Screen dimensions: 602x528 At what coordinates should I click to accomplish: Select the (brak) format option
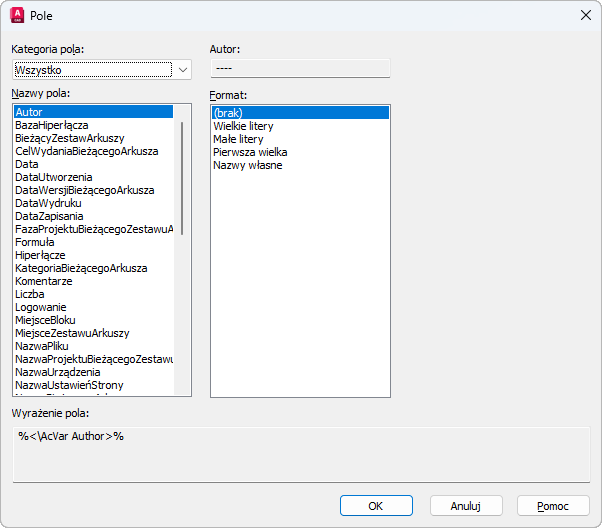click(228, 113)
